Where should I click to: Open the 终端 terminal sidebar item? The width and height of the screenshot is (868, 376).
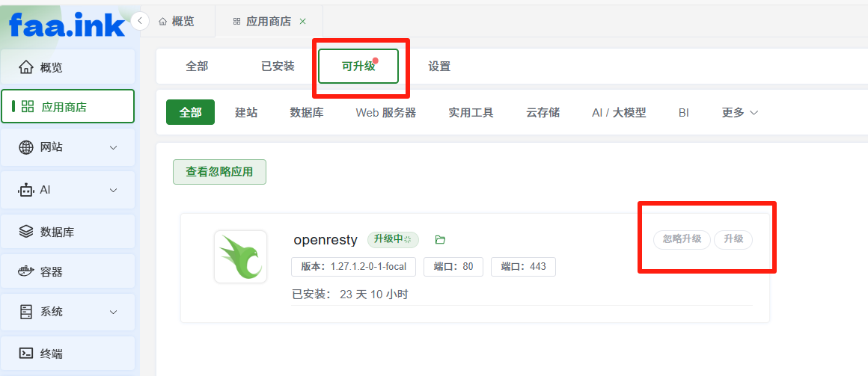(x=67, y=354)
